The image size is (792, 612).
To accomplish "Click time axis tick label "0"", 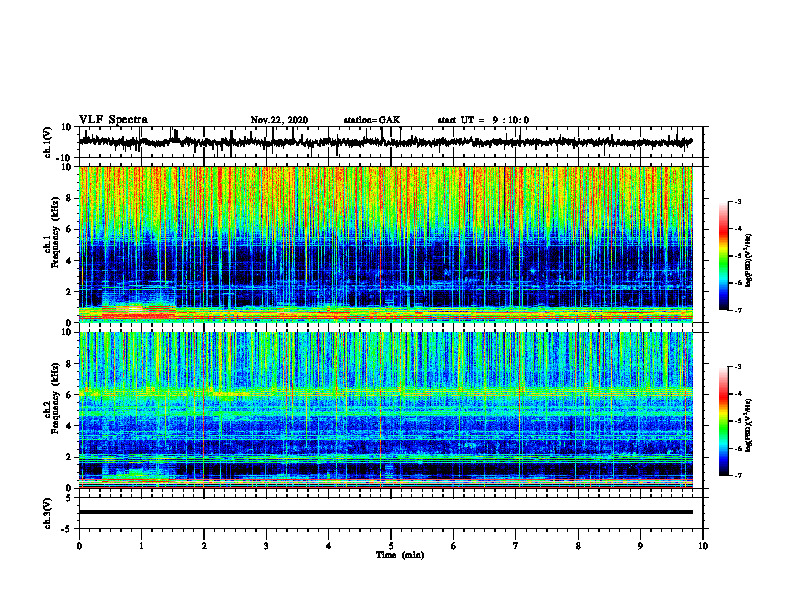I will (x=79, y=546).
